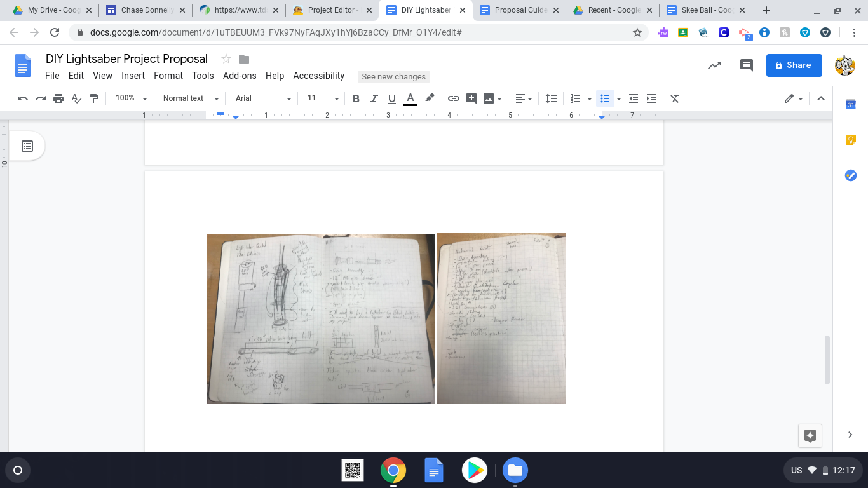Insert an image from the toolbar
The image size is (868, 488).
point(489,98)
